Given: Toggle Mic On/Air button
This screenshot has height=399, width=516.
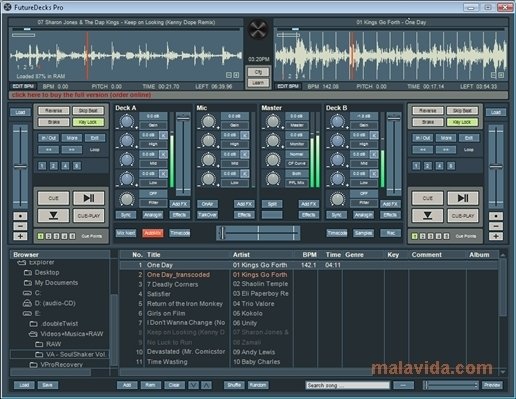Looking at the screenshot, I should click(207, 204).
